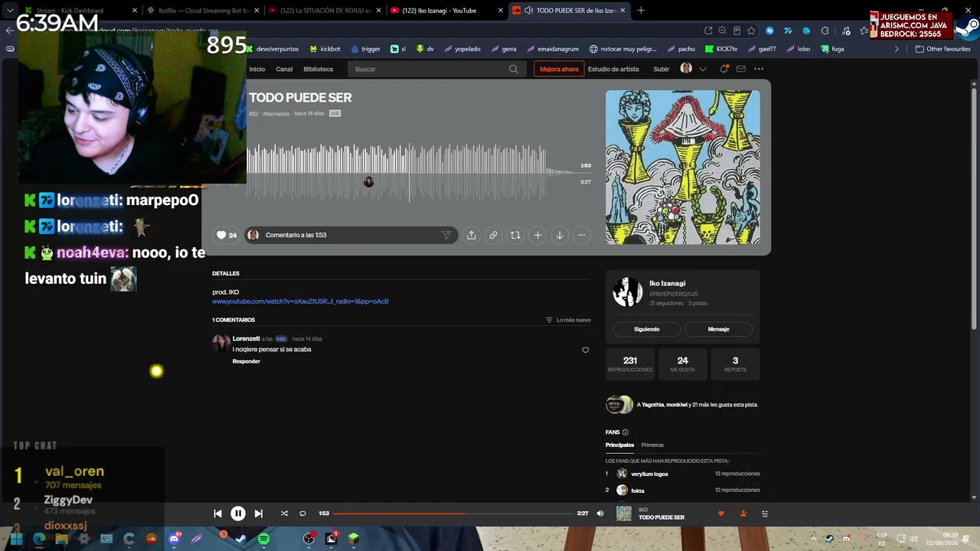Go to Inicio in the top navigation

click(x=257, y=69)
